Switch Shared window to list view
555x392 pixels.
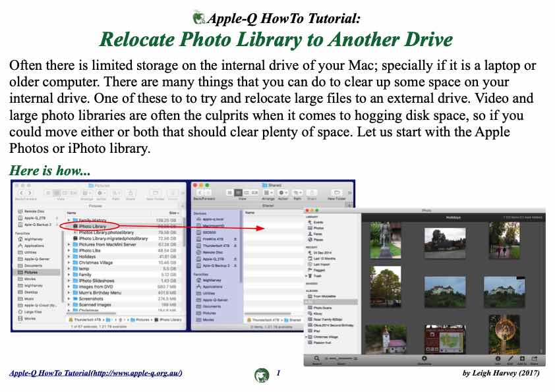[x=238, y=192]
